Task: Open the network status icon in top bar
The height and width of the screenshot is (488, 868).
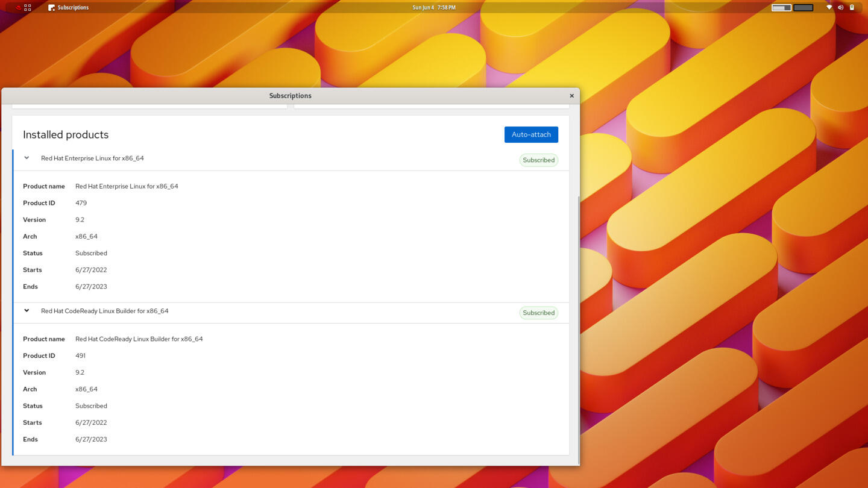Action: pos(829,7)
